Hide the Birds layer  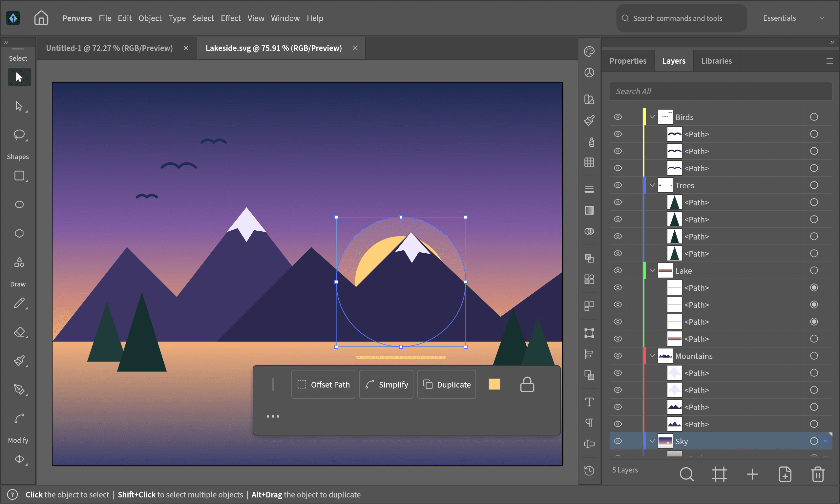click(x=618, y=117)
